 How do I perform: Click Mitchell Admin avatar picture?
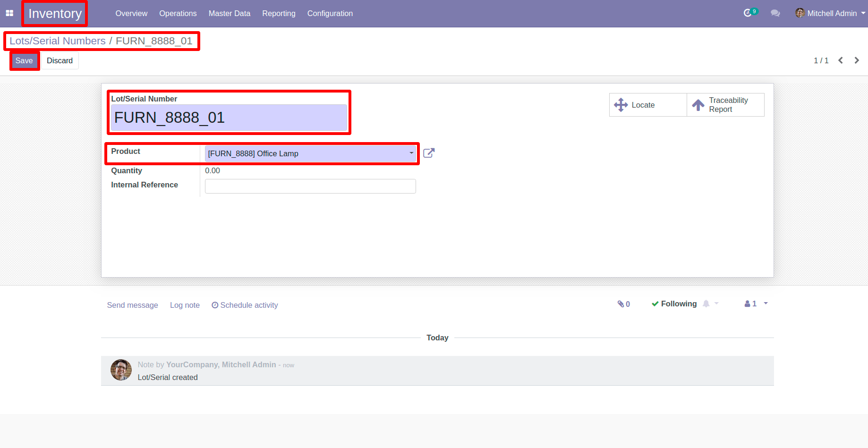pyautogui.click(x=800, y=13)
